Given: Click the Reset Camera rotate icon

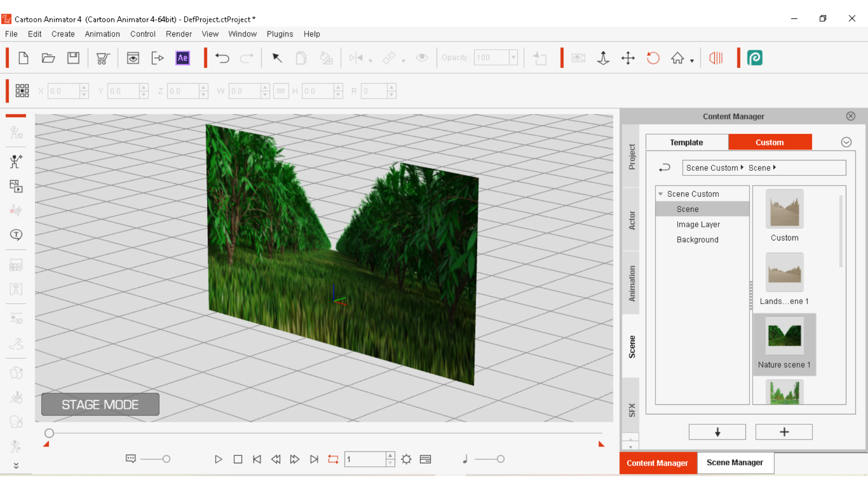Looking at the screenshot, I should (x=653, y=58).
